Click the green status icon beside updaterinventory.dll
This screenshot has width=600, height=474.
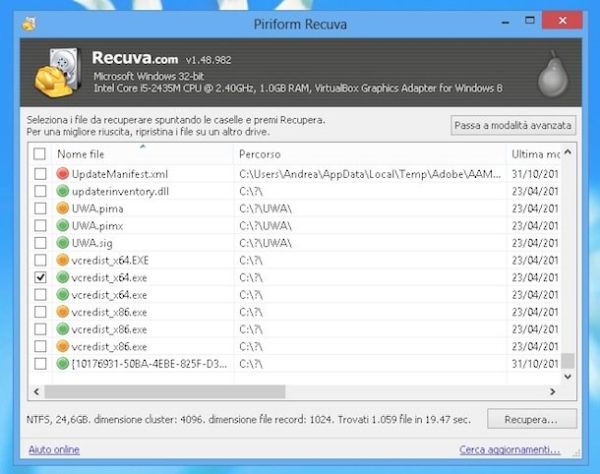tap(63, 191)
